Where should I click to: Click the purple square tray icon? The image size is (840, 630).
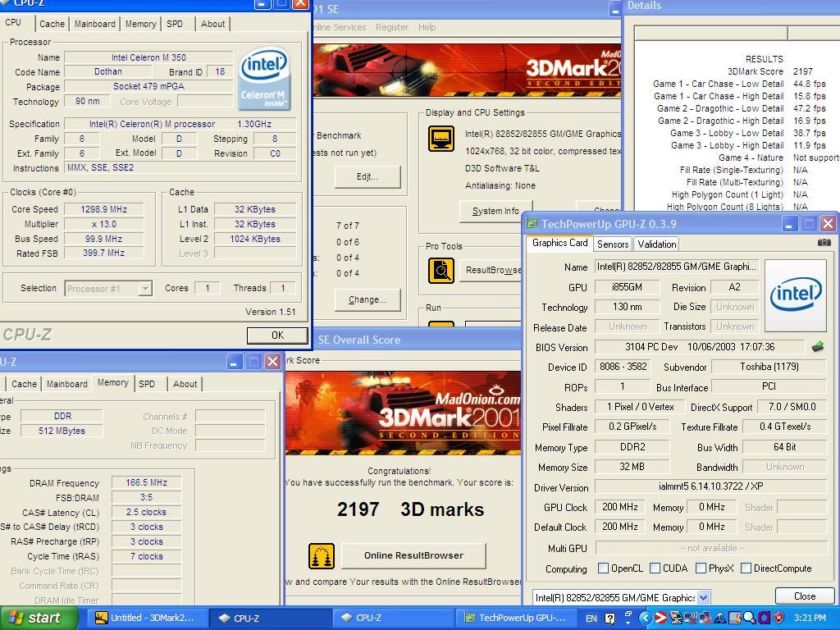coord(765,618)
